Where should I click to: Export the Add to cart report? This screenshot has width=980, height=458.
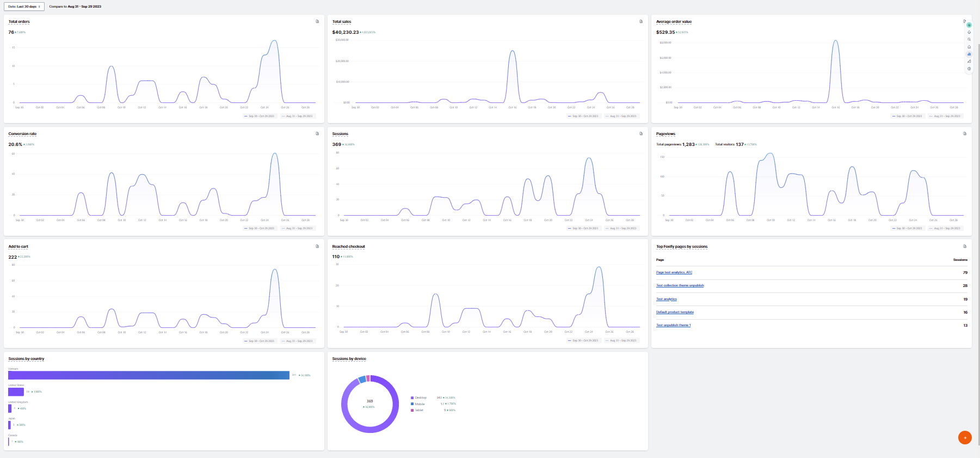[317, 246]
